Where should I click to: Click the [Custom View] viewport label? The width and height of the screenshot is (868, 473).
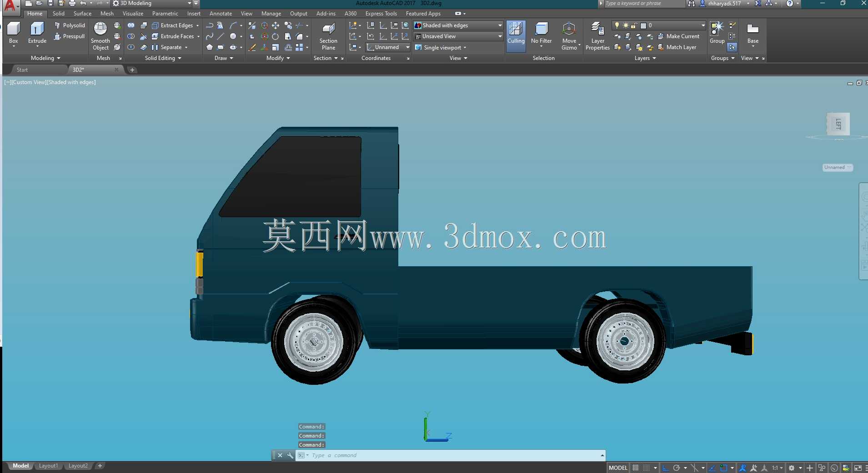(29, 82)
